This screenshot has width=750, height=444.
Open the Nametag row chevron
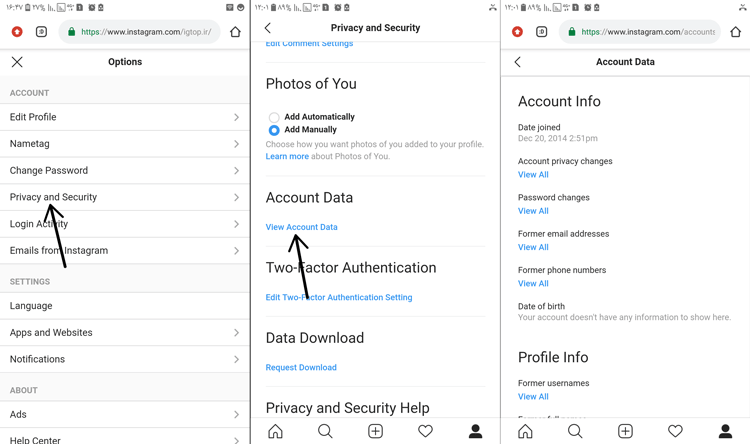(x=236, y=144)
